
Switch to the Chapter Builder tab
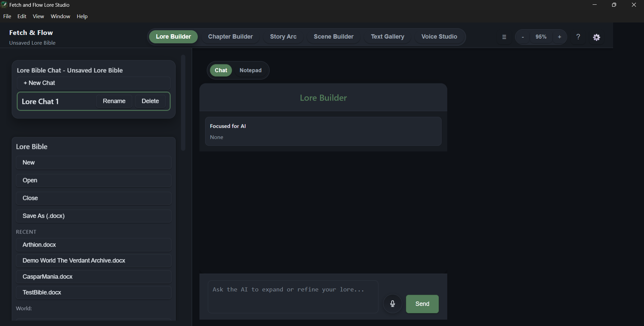tap(230, 37)
